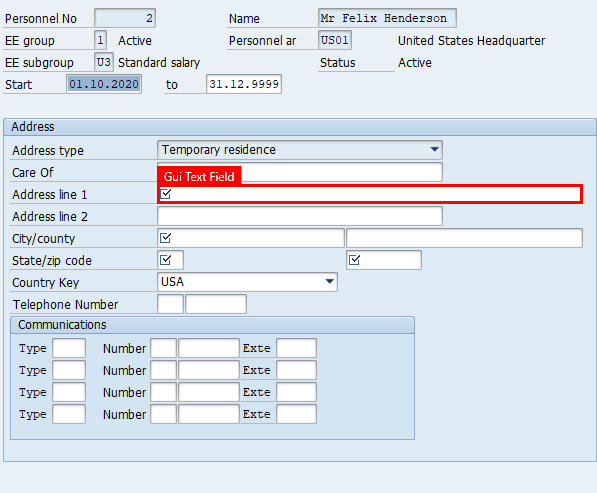Select the end date field 31.12.9999
Viewport: 597px width, 493px height.
click(x=244, y=84)
